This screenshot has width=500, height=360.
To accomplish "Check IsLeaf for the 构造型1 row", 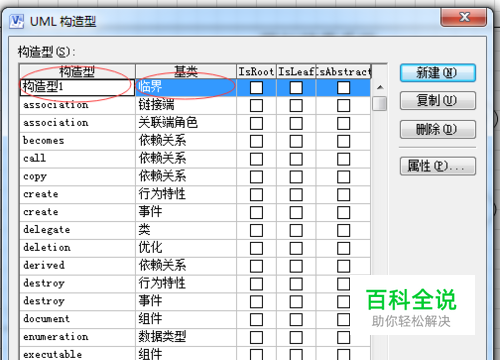I will pyautogui.click(x=296, y=88).
